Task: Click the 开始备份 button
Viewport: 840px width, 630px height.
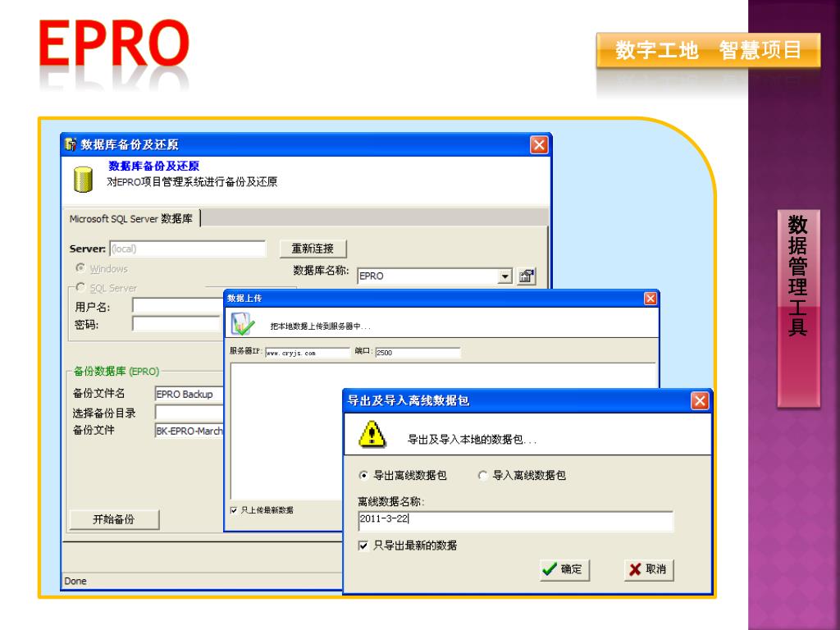Action: click(114, 519)
